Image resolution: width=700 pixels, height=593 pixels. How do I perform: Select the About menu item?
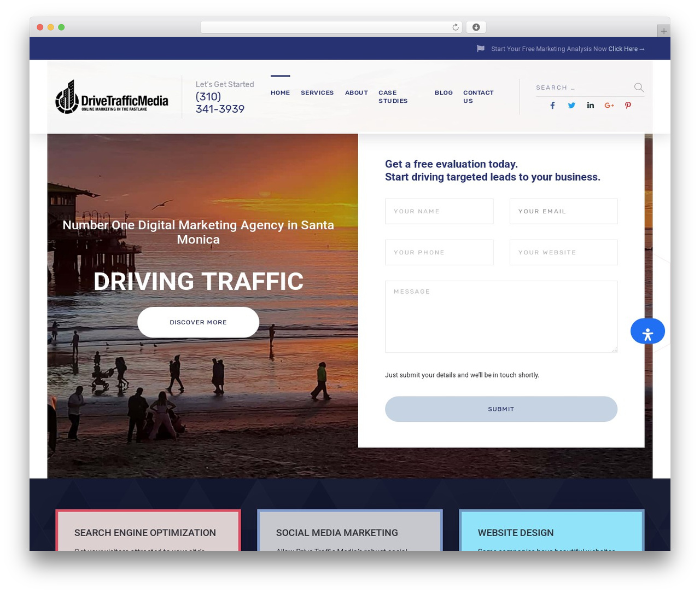357,93
